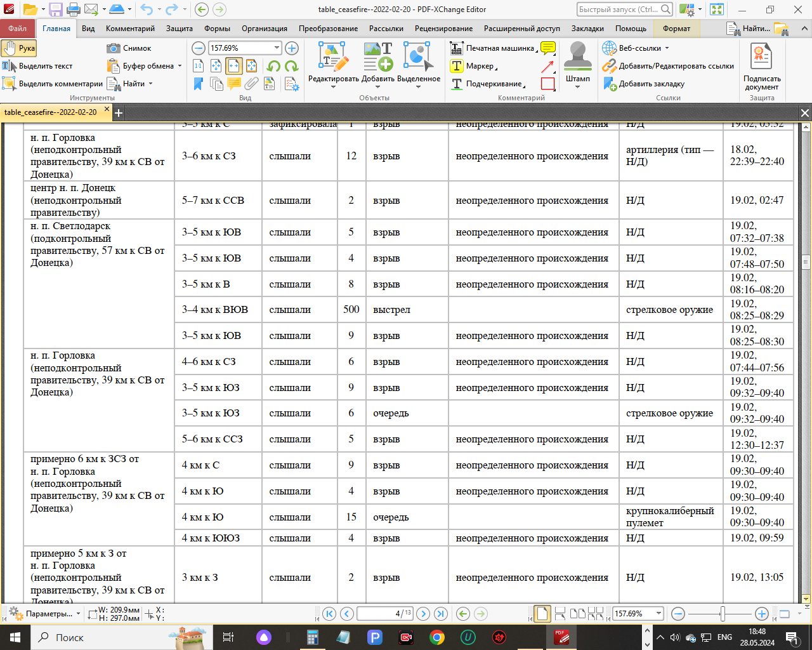This screenshot has width=812, height=650.
Task: Click the Snapshot (Снимок) camera tool
Action: 129,48
